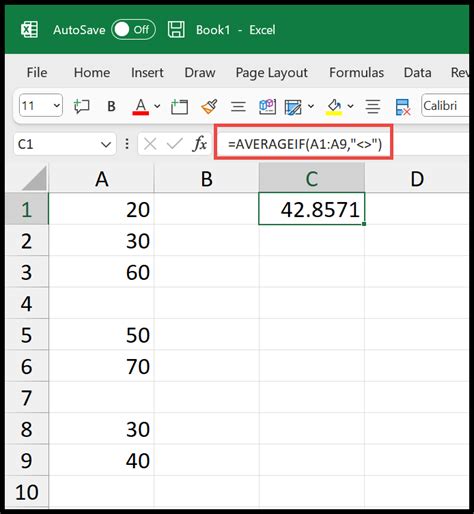474x514 pixels.
Task: Click cell A1 containing 20
Action: [x=101, y=209]
